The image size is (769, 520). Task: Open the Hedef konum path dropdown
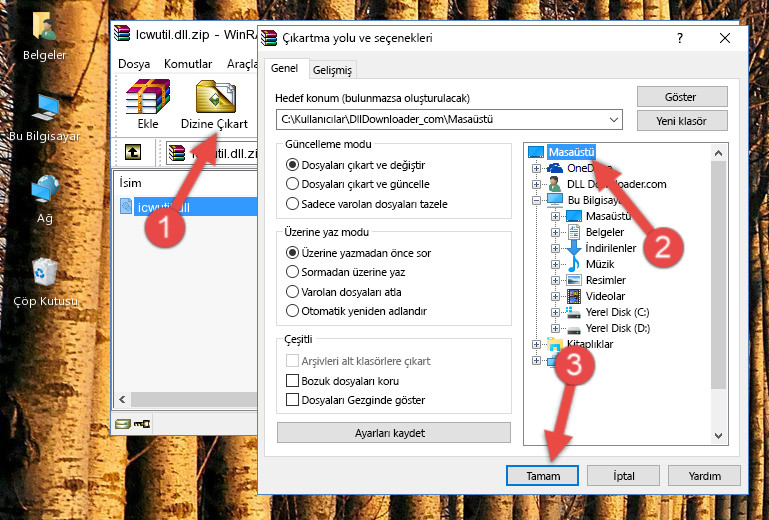(x=614, y=120)
